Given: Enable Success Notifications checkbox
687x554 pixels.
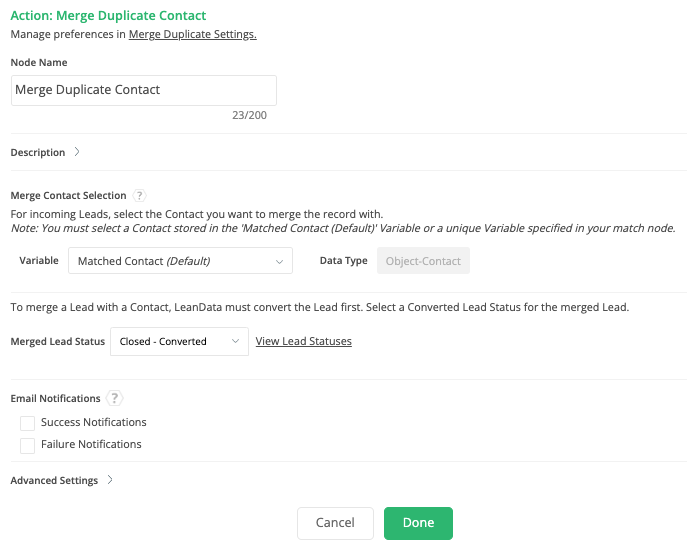Looking at the screenshot, I should click(x=28, y=423).
